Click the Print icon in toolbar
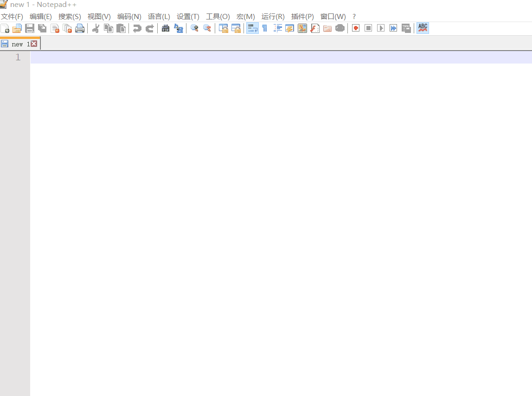 coord(80,28)
